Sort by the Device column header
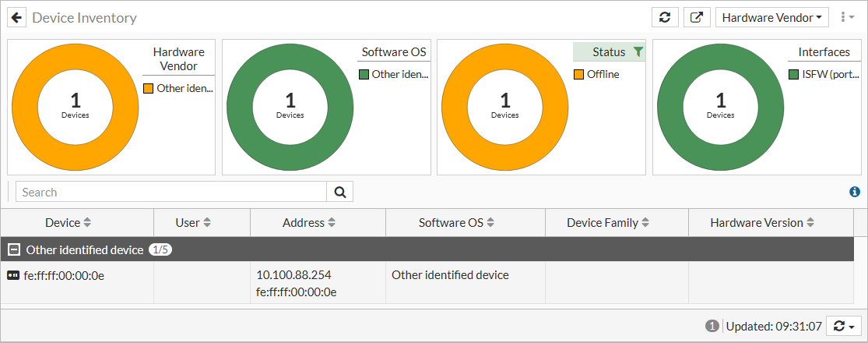The width and height of the screenshot is (868, 343). pyautogui.click(x=68, y=223)
